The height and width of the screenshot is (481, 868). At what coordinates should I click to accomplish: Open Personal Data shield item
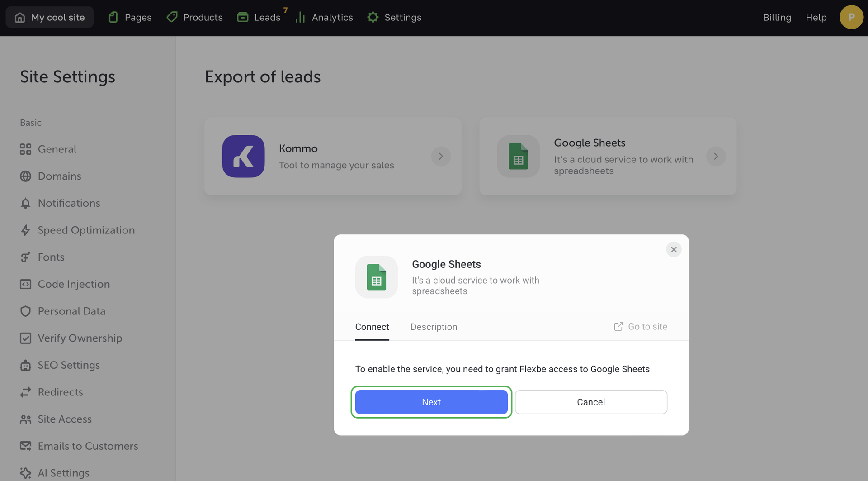tap(71, 311)
